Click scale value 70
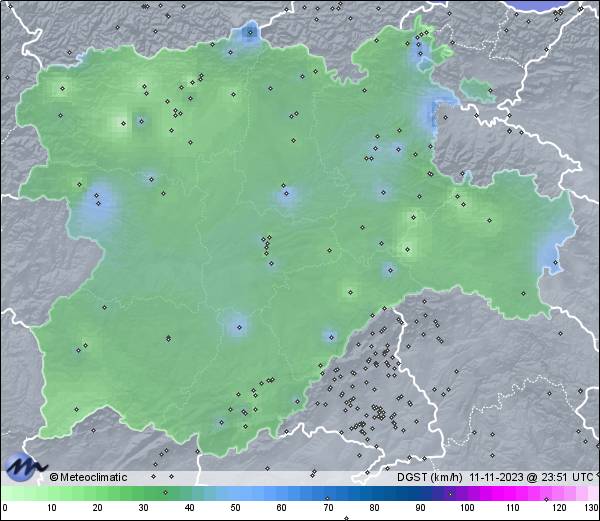This screenshot has height=521, width=600. coord(328,508)
